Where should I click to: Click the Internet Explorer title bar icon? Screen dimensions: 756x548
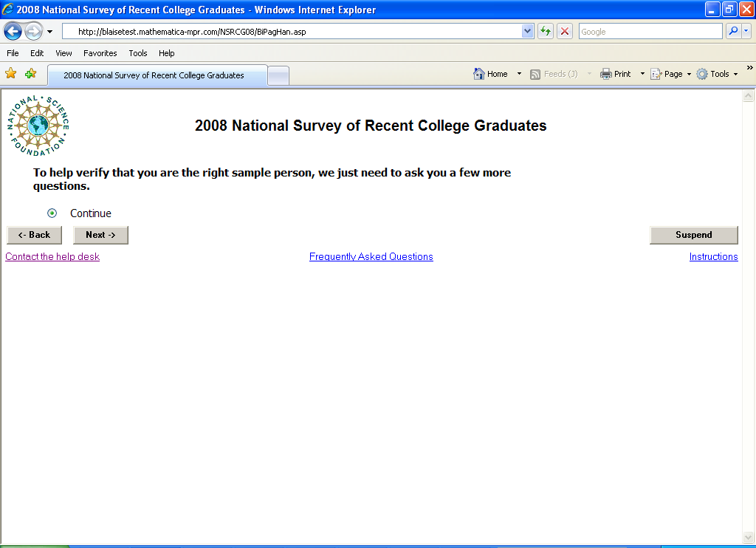7,9
